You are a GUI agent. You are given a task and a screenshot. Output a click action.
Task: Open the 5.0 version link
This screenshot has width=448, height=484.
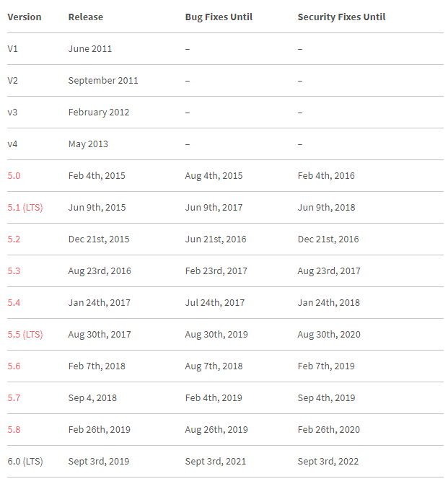(14, 175)
